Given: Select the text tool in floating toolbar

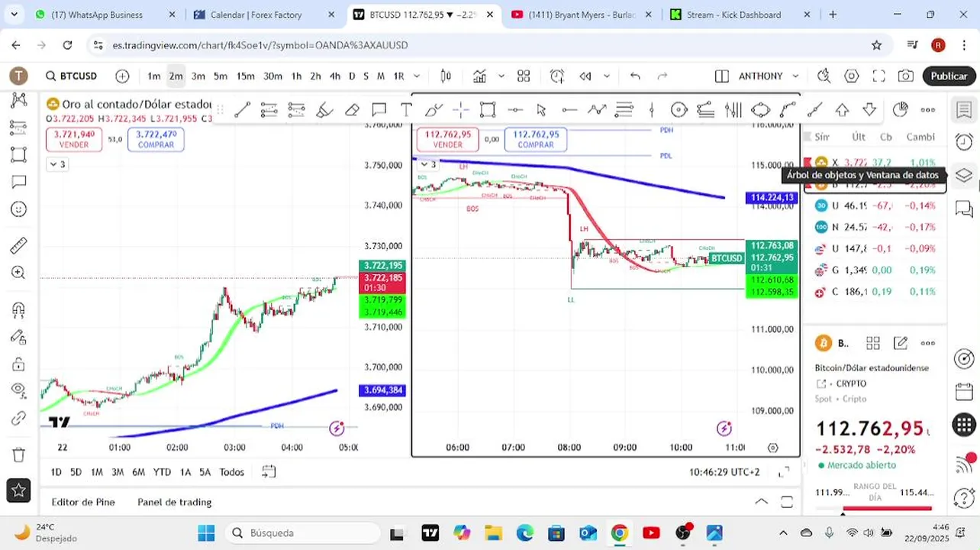Looking at the screenshot, I should click(x=406, y=110).
